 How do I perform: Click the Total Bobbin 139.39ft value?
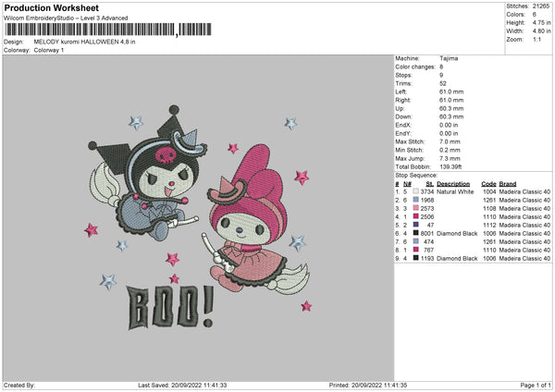450,166
